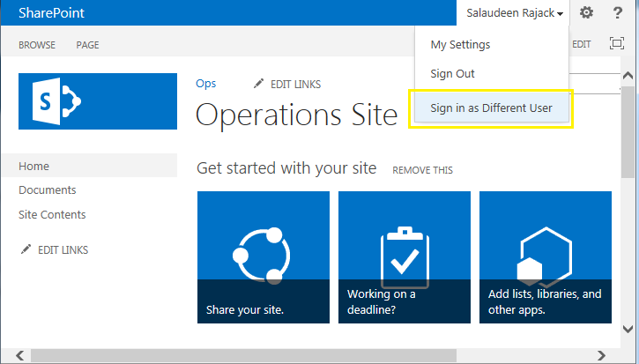Click pencil icon beside sidebar EDIT LINKS

pyautogui.click(x=26, y=249)
